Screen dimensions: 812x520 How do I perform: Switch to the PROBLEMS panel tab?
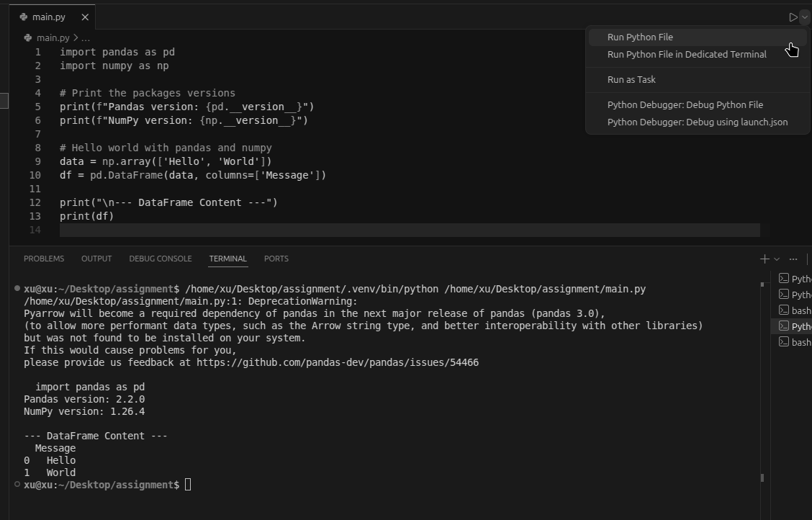pyautogui.click(x=44, y=259)
